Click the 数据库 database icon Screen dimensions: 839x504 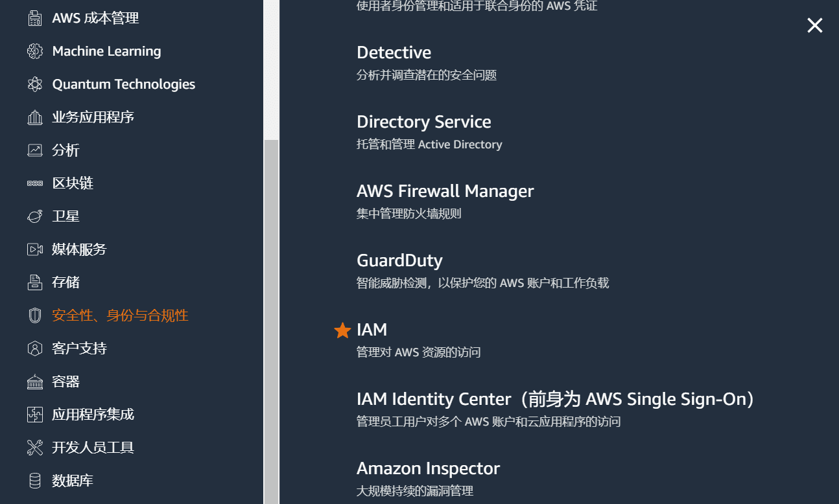pyautogui.click(x=34, y=480)
